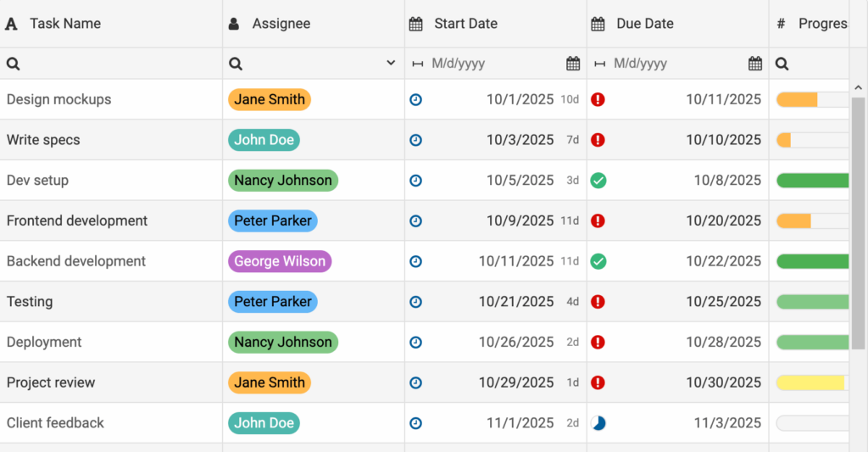Click the red overdue alert icon for Write specs
The image size is (868, 452).
[598, 140]
